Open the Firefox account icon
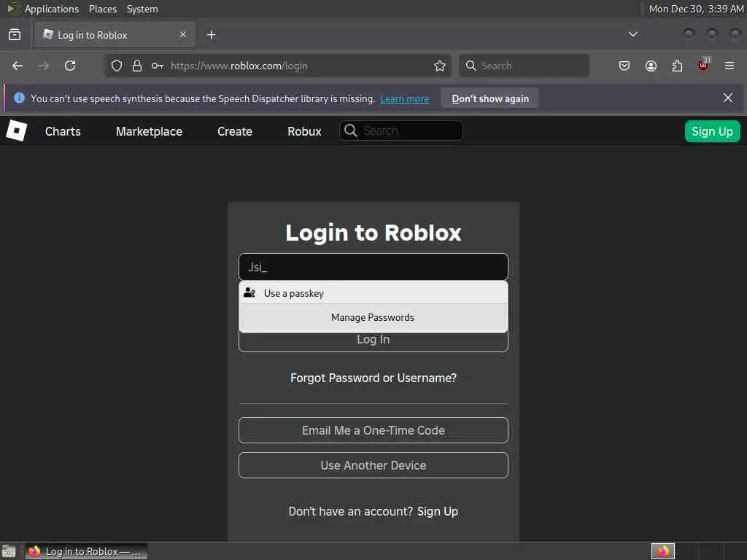The height and width of the screenshot is (560, 747). [651, 66]
